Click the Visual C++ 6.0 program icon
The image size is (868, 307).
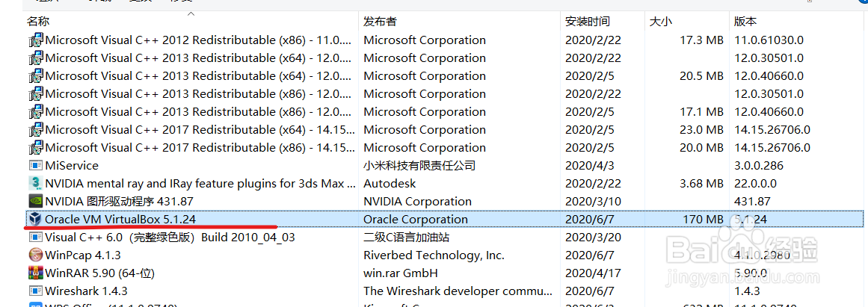(35, 238)
